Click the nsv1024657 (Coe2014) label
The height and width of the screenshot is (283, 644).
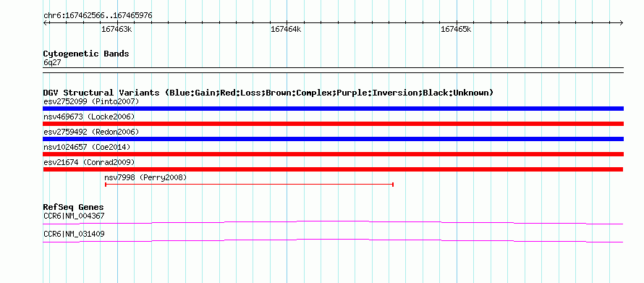(x=87, y=147)
